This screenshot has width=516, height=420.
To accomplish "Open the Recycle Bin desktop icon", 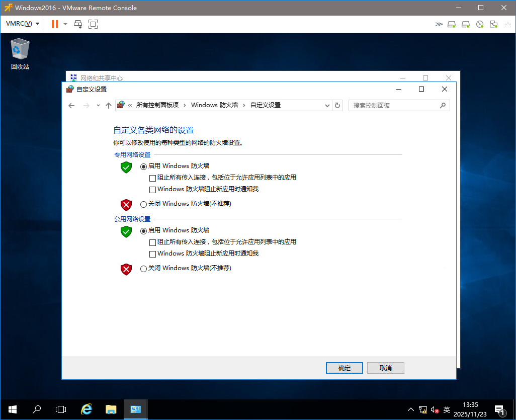I will tap(20, 54).
